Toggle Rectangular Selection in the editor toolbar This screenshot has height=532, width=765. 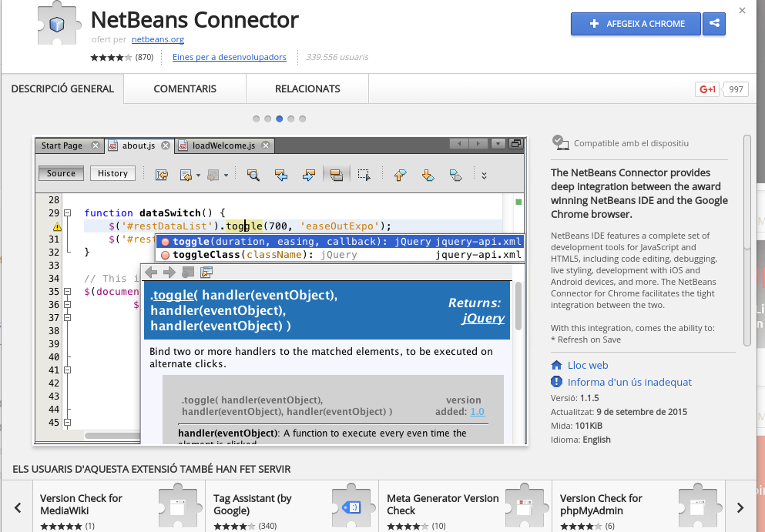click(364, 175)
